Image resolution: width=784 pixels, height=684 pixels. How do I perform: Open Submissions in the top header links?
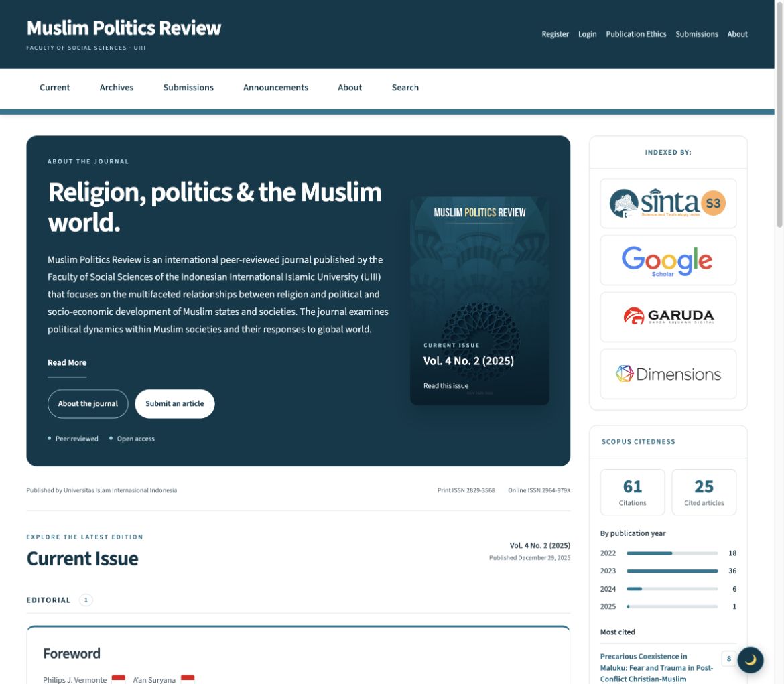point(697,34)
